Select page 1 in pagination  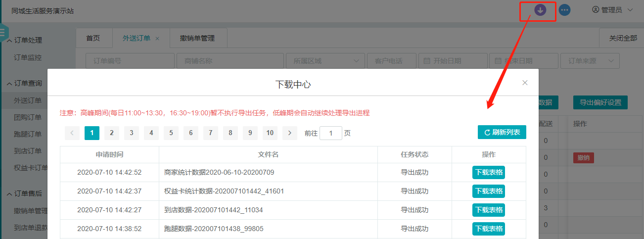point(92,133)
